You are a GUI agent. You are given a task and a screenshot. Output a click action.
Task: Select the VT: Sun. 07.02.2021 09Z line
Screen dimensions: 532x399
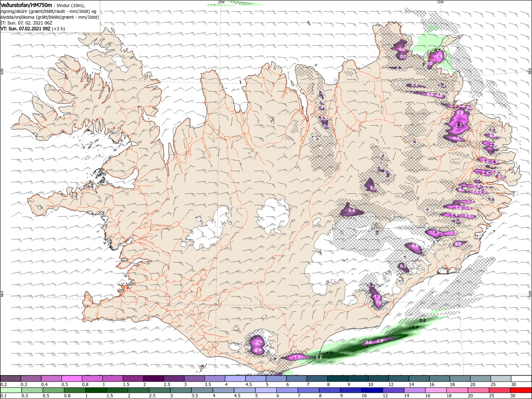[x=32, y=29]
